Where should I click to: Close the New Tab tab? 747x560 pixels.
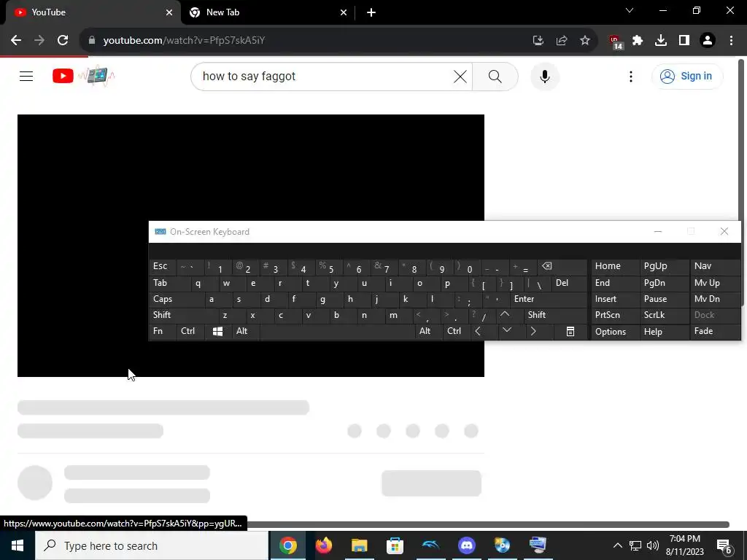pyautogui.click(x=344, y=12)
